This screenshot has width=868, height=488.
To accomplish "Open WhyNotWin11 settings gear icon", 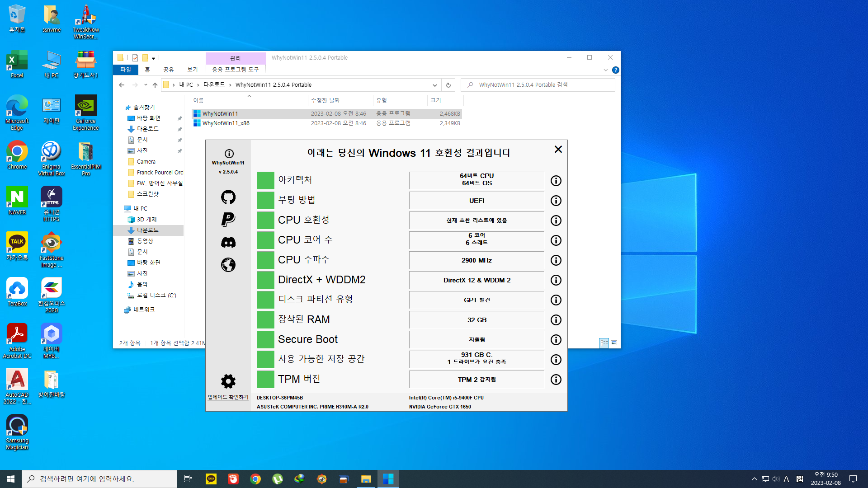I will coord(228,381).
